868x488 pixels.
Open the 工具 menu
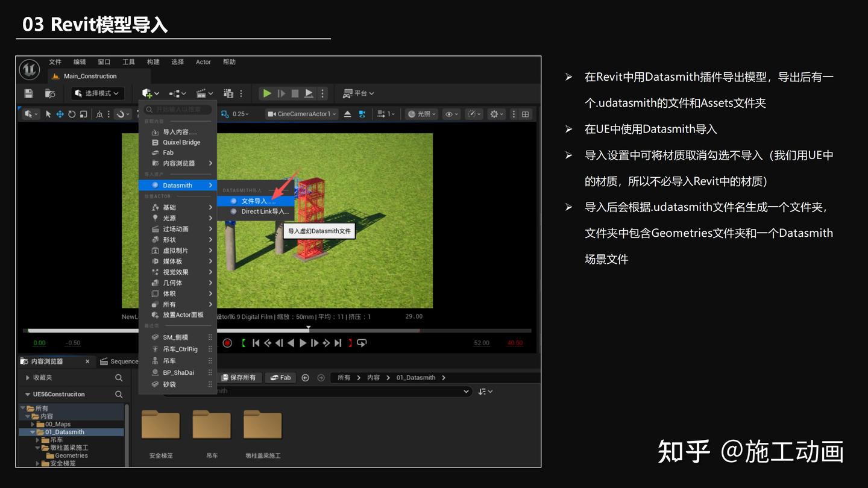pyautogui.click(x=128, y=62)
